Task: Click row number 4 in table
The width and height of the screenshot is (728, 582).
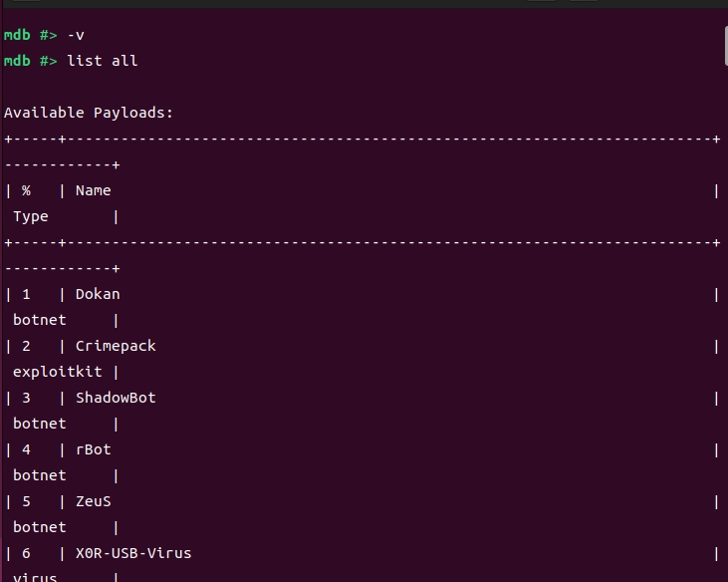Action: tap(26, 449)
